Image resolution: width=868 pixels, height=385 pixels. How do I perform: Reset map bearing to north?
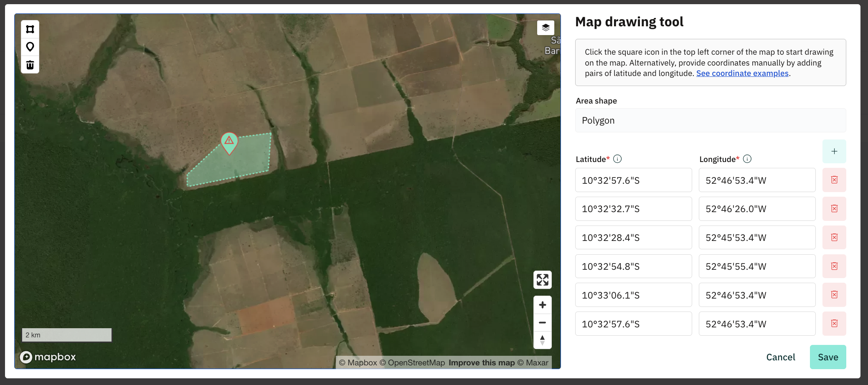pos(542,340)
